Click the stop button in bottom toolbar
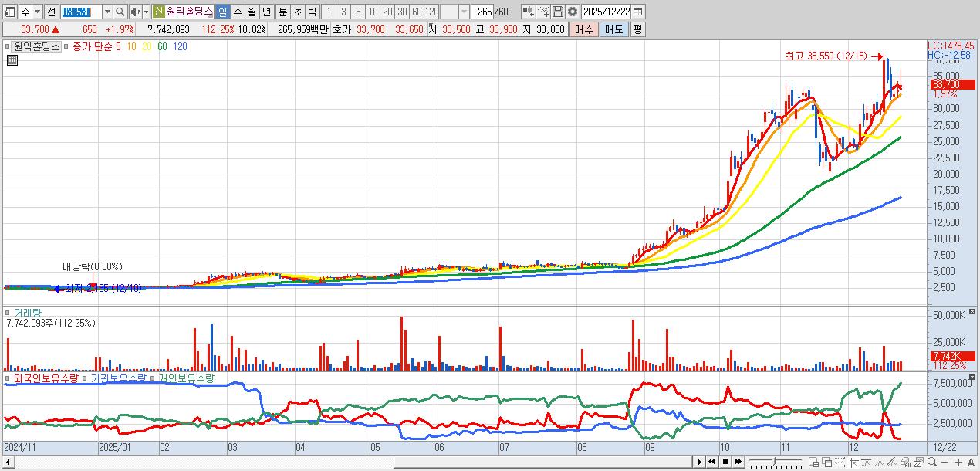The height and width of the screenshot is (471, 980). [x=725, y=462]
